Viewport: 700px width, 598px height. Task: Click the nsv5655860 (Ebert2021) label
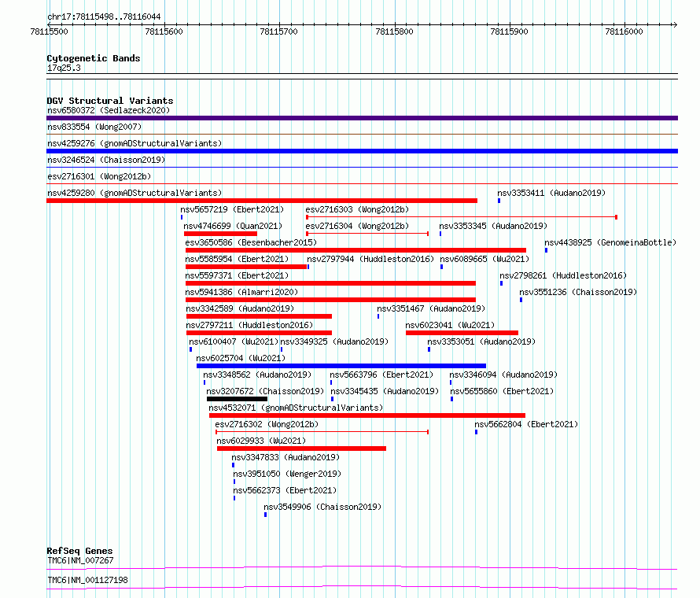502,391
